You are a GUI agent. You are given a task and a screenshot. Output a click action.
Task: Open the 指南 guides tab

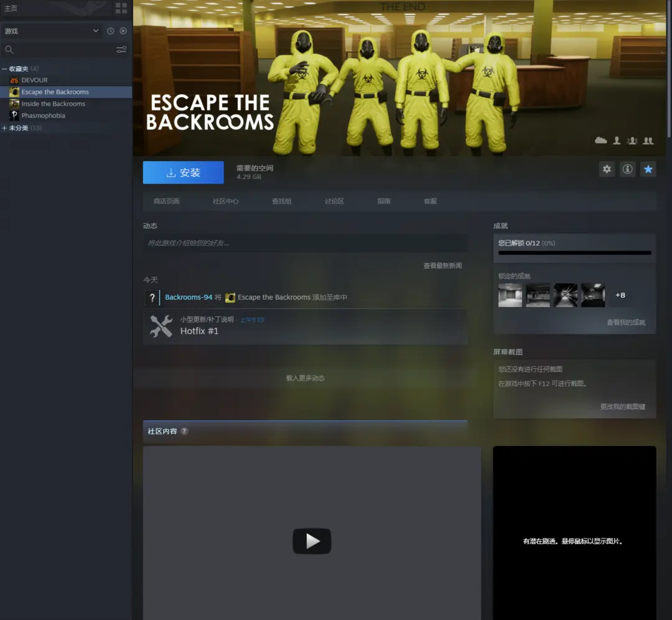coord(384,201)
